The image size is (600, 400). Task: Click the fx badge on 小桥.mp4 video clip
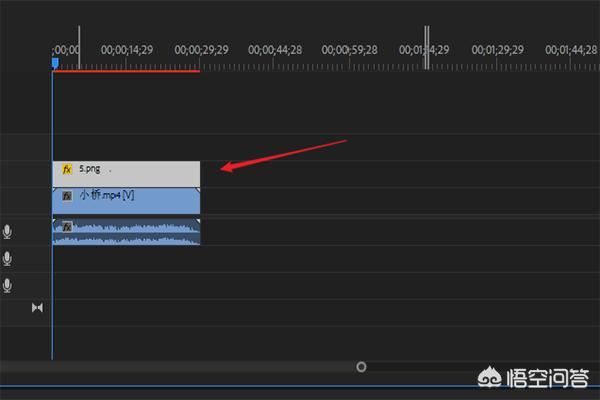tap(67, 196)
